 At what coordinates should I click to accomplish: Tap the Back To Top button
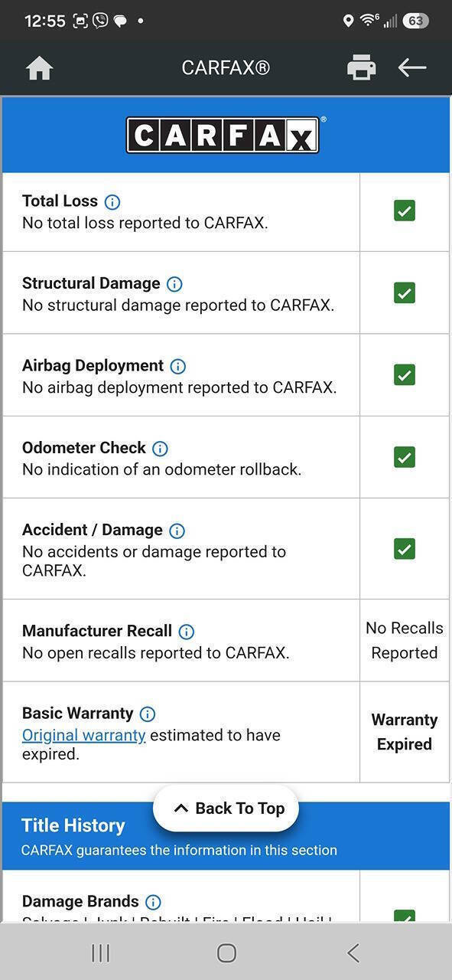pos(226,808)
